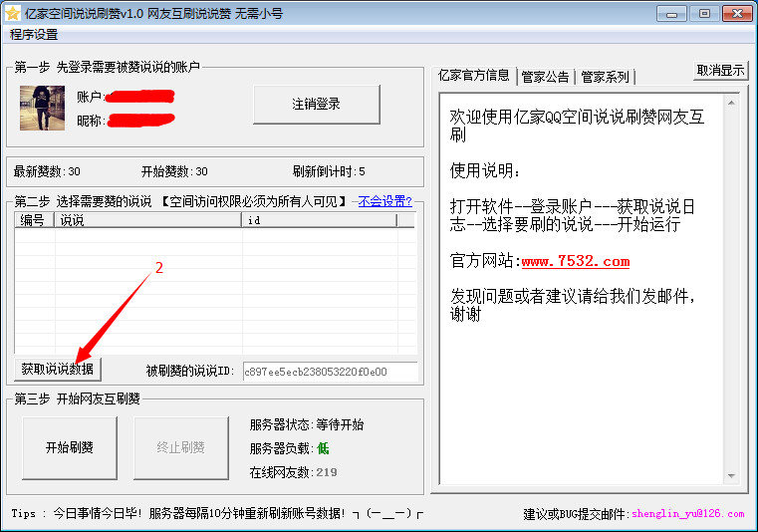Click the 使用说明: heading text
Image resolution: width=758 pixels, height=532 pixels.
485,170
